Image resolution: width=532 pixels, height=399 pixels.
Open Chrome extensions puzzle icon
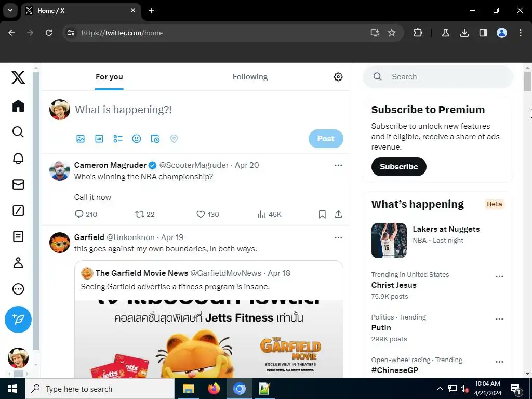418,33
